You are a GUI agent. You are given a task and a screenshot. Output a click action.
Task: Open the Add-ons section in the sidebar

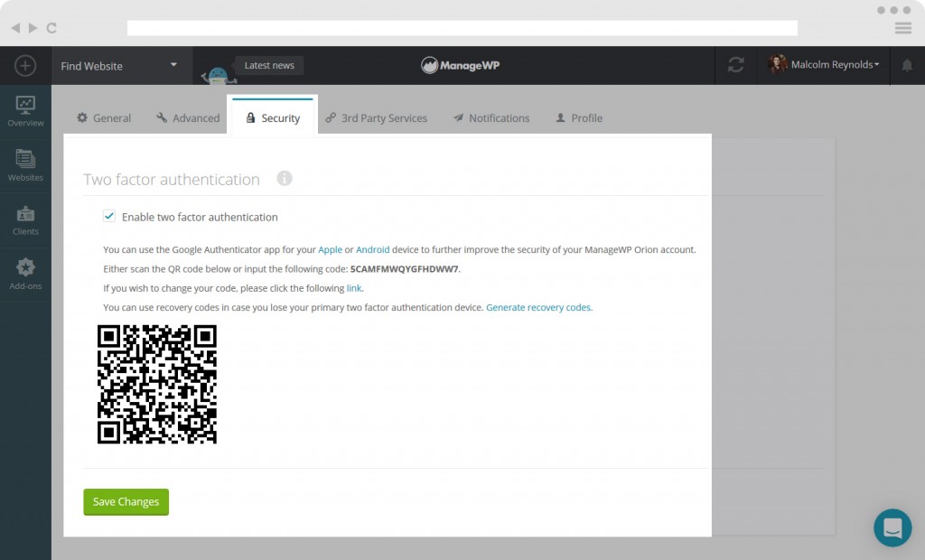point(25,273)
